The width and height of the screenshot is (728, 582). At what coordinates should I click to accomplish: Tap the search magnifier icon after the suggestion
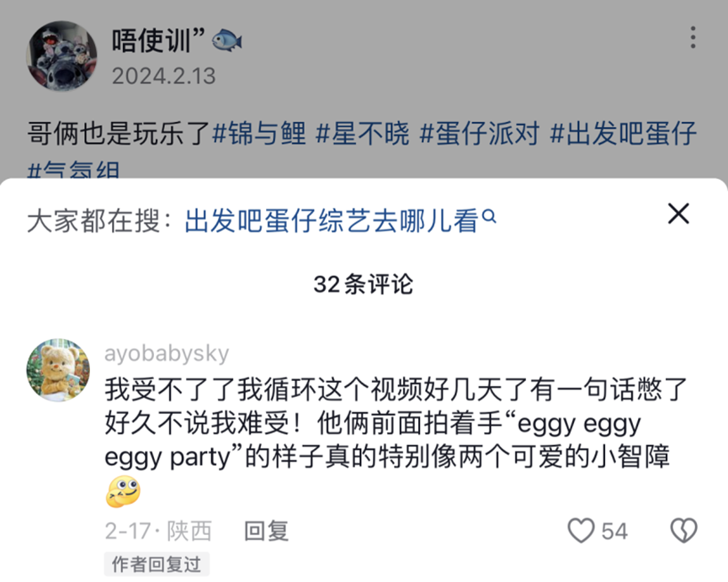point(489,219)
